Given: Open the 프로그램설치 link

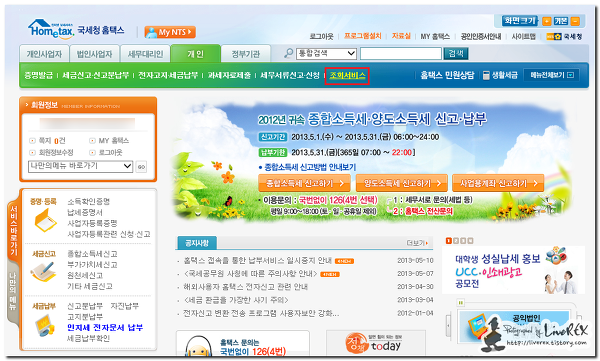Looking at the screenshot, I should coord(362,36).
